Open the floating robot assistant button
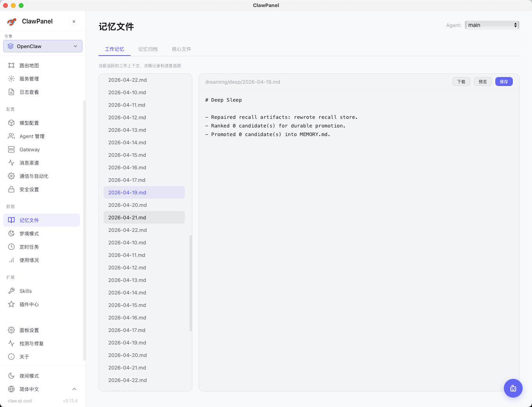Viewport: 532px width, 407px height. coord(513,388)
